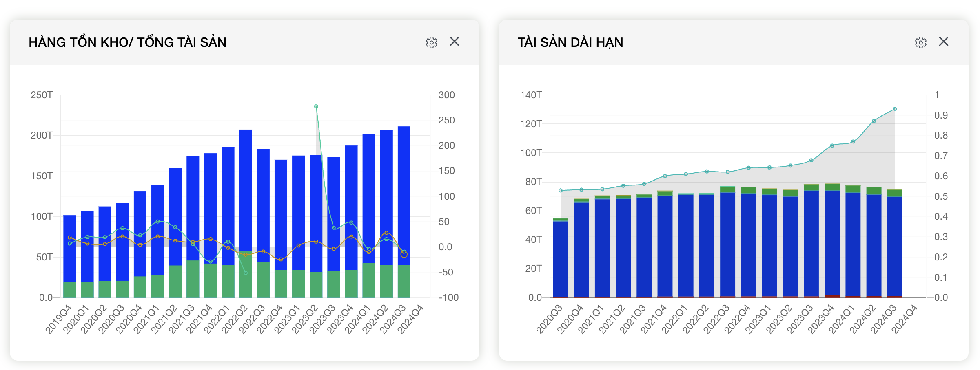Click the '0.9' right-axis label

(941, 115)
